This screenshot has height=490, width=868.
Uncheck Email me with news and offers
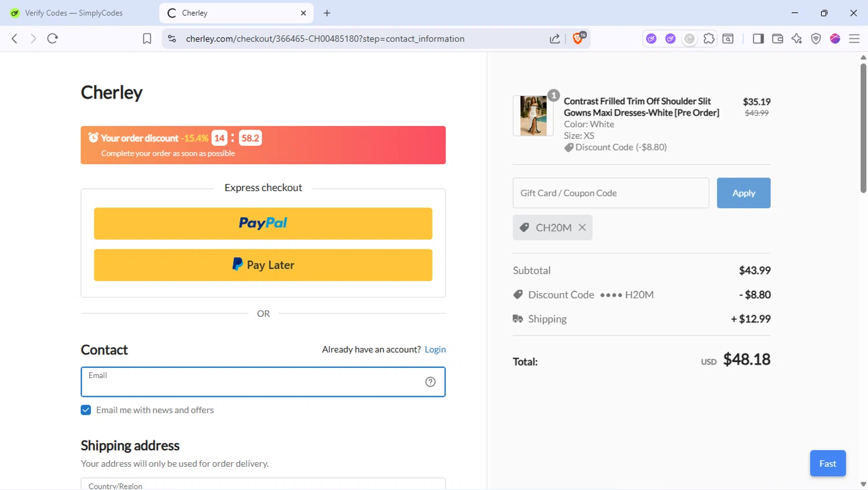(x=86, y=410)
